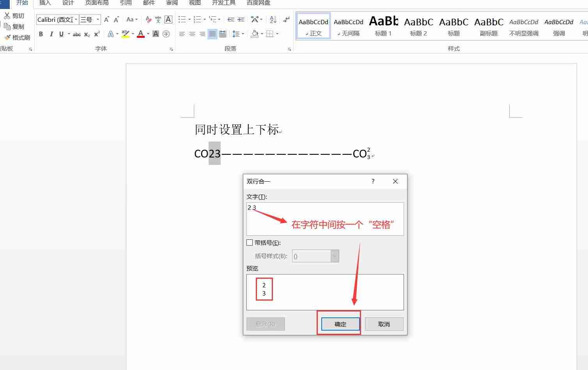Toggle bold formatting
The image size is (588, 370).
[41, 34]
